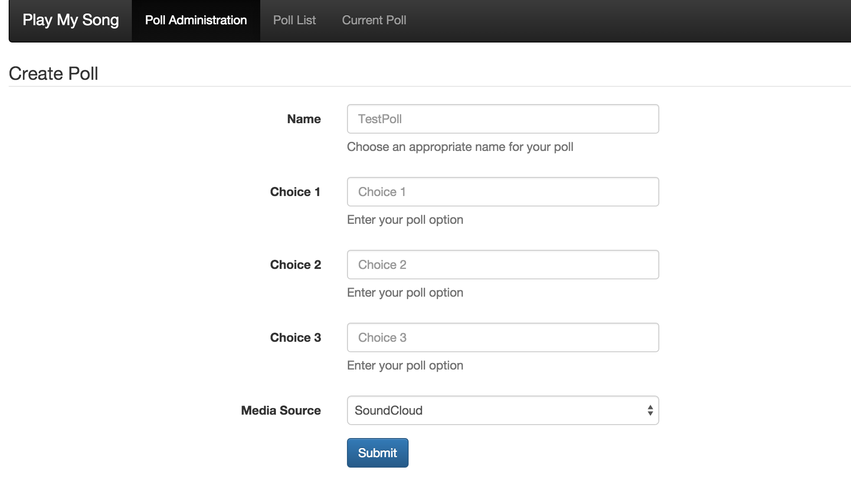851x504 pixels.
Task: Click the SoundCloud dropdown arrows
Action: point(650,410)
